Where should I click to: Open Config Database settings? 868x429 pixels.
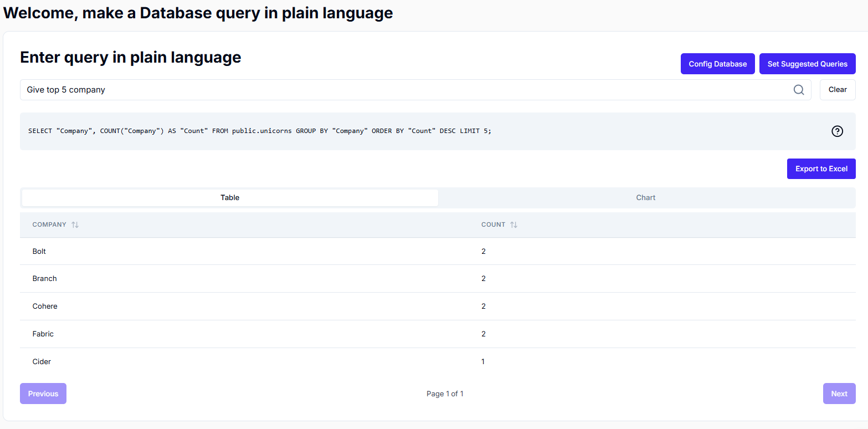[717, 64]
